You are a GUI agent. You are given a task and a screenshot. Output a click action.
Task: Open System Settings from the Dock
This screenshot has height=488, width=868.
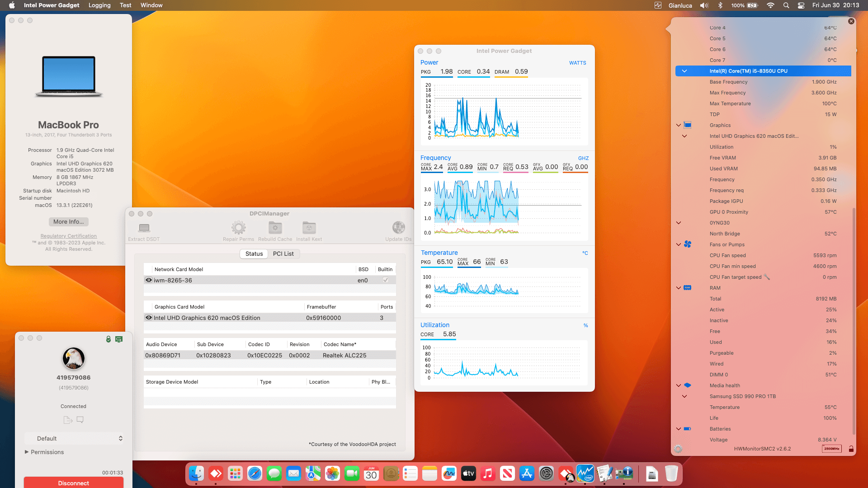pyautogui.click(x=546, y=474)
